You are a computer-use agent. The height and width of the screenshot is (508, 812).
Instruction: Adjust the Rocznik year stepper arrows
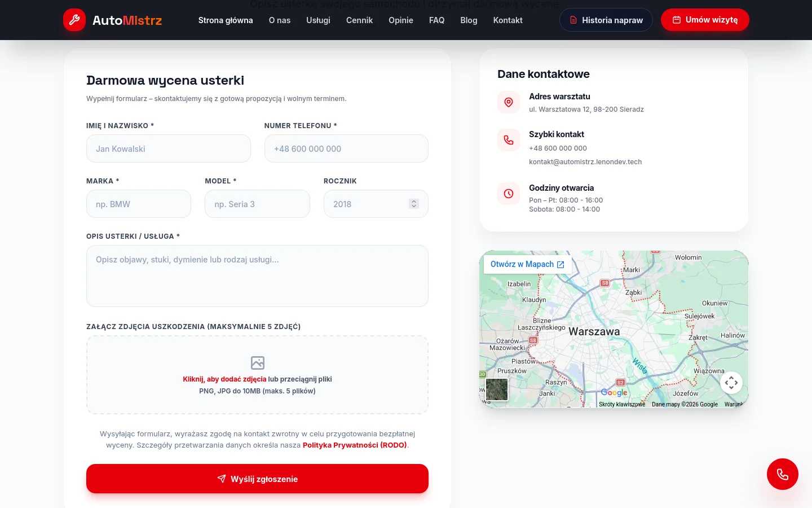tap(414, 204)
